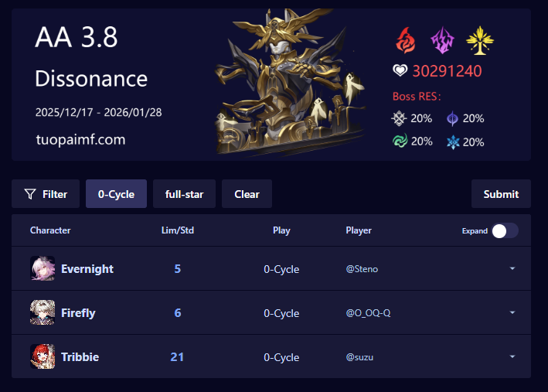Click the Submit button
This screenshot has width=548, height=392.
click(501, 194)
